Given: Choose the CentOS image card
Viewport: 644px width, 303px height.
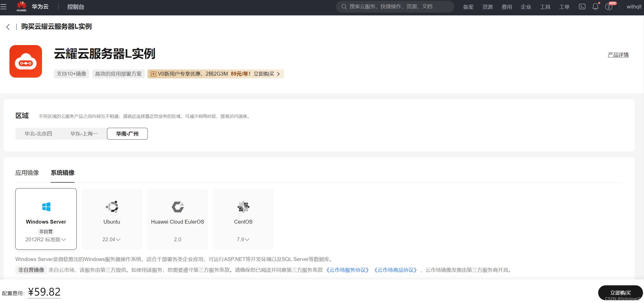Looking at the screenshot, I should click(243, 219).
